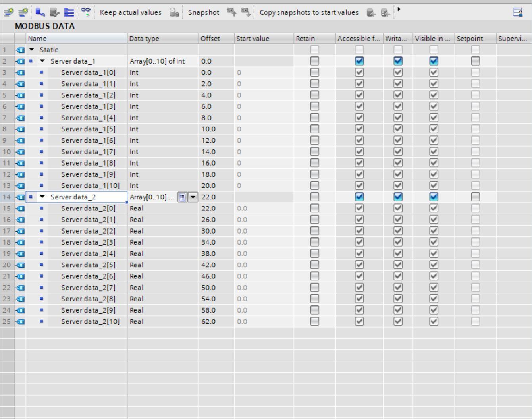Click the database icon after Keep actual values

click(174, 13)
